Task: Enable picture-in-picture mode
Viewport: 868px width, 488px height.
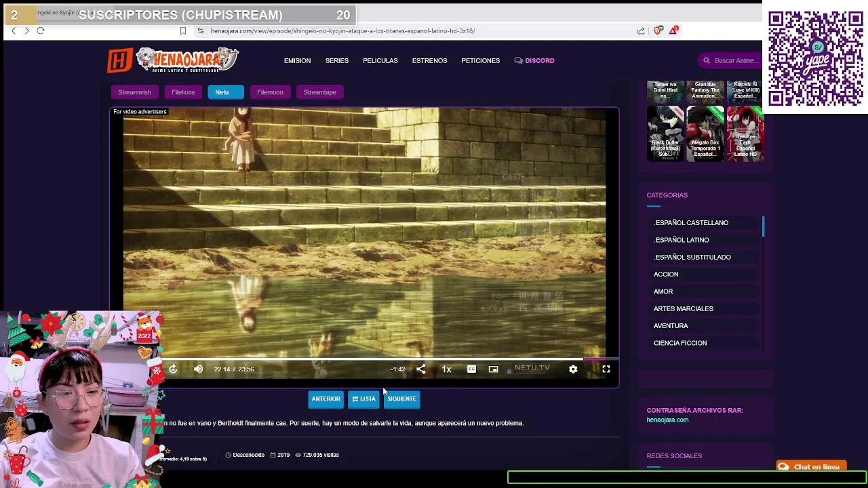Action: click(x=494, y=369)
